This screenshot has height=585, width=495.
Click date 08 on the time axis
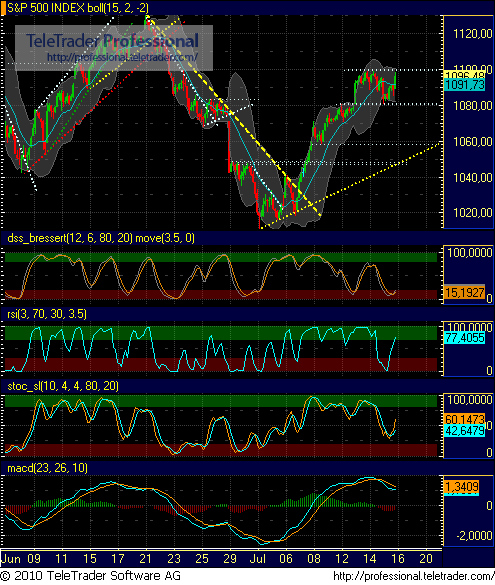314,559
